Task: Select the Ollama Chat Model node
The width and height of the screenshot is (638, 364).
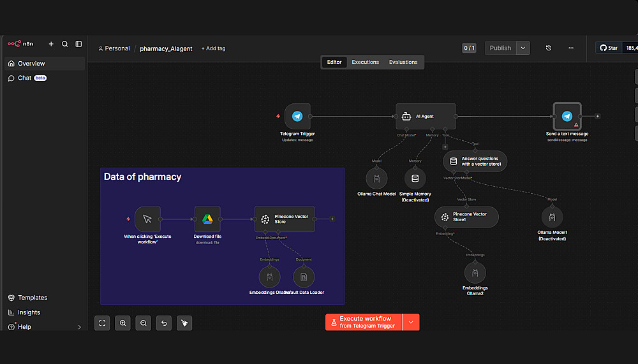Action: pyautogui.click(x=376, y=178)
